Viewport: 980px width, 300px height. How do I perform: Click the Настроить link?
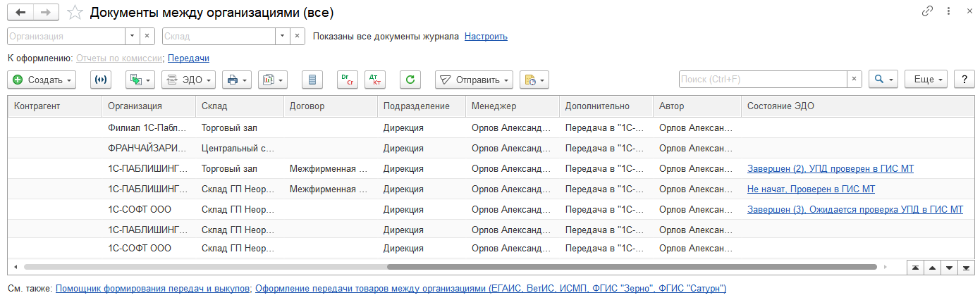[x=486, y=36]
